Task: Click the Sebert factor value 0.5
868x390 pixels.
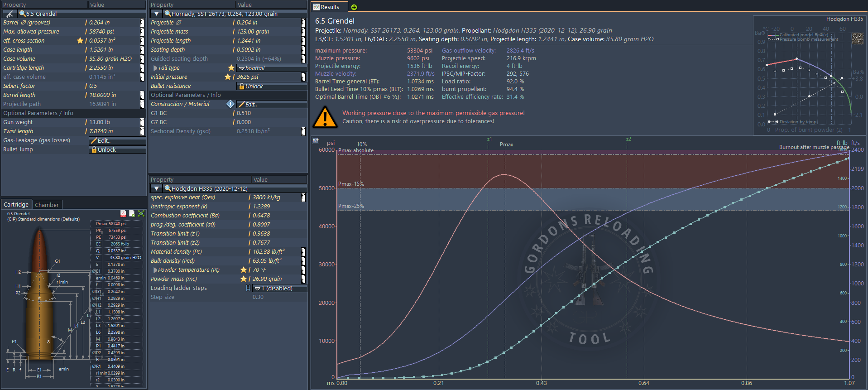Action: pyautogui.click(x=93, y=86)
